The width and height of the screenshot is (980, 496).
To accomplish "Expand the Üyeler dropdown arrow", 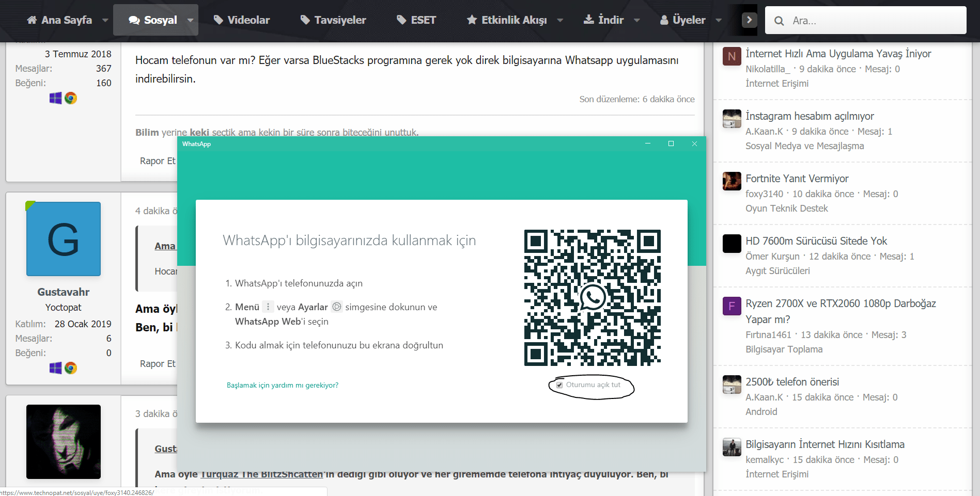I will 719,21.
